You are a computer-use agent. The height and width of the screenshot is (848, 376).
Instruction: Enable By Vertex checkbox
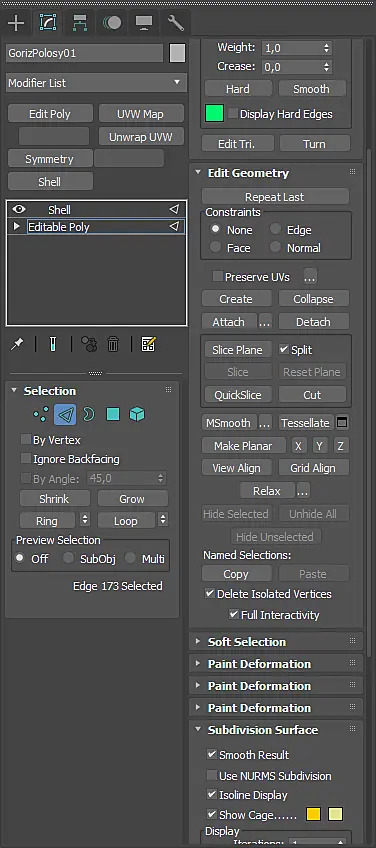[25, 440]
